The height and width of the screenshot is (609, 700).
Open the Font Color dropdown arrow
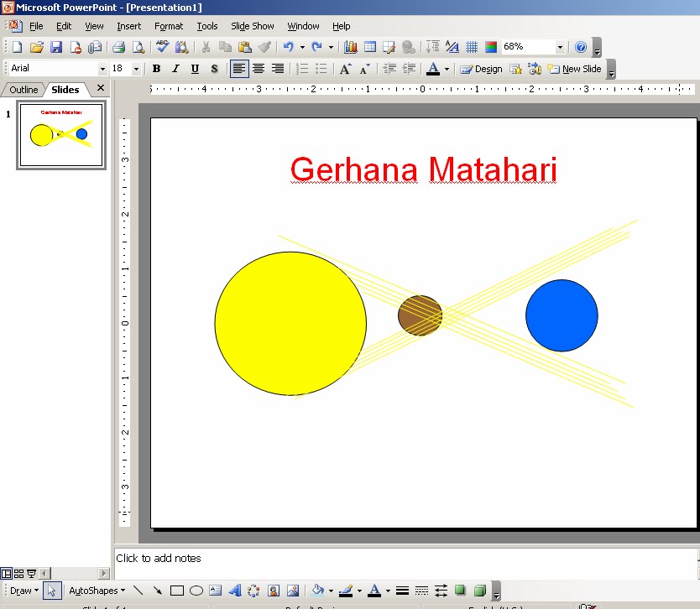(447, 68)
